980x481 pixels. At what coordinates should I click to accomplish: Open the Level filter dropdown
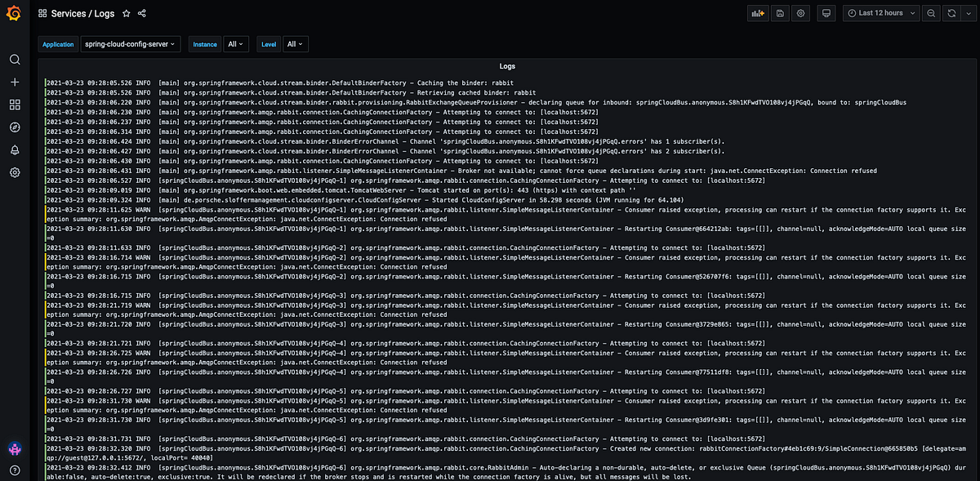295,44
